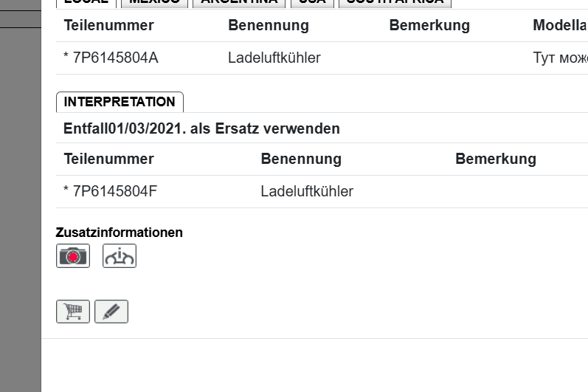Switch to the USA tab
This screenshot has height=392, width=588.
[313, 2]
